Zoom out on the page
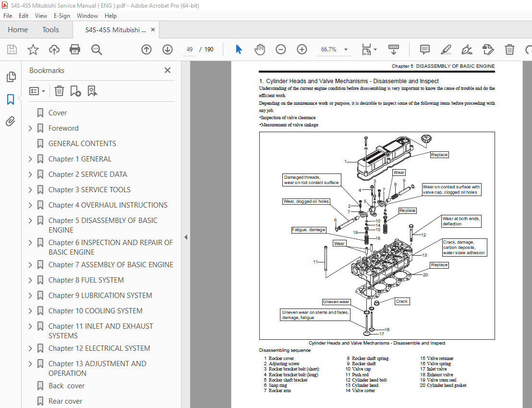This screenshot has width=532, height=408. (x=280, y=49)
